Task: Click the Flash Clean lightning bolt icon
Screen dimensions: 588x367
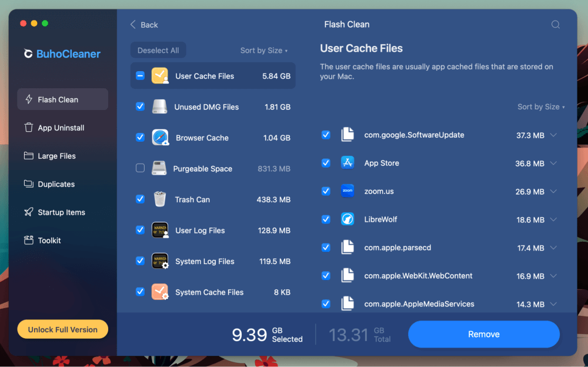Action: (x=28, y=99)
